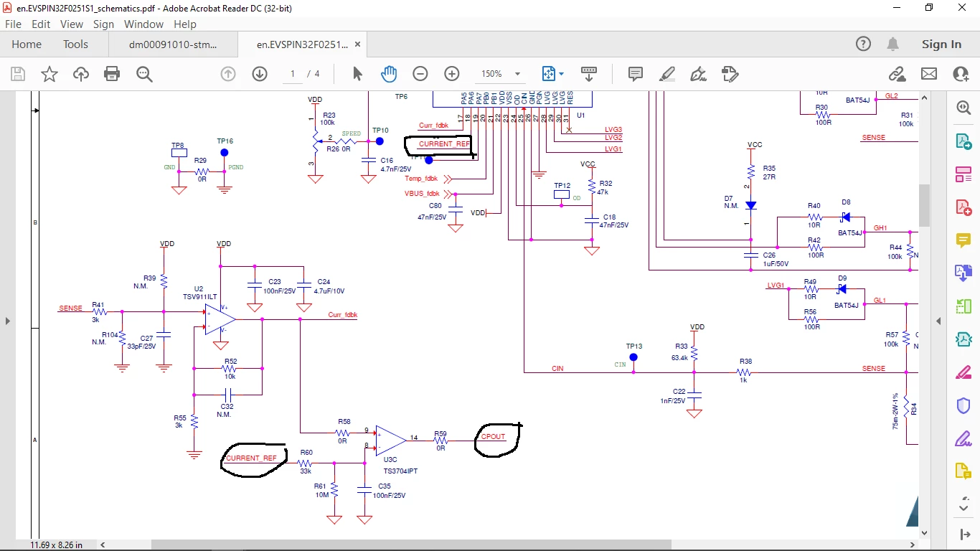The height and width of the screenshot is (551, 980).
Task: Open the Tools view
Action: click(75, 44)
